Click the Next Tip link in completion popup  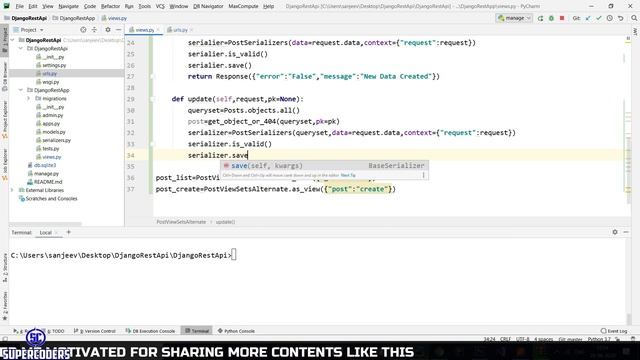coord(348,176)
